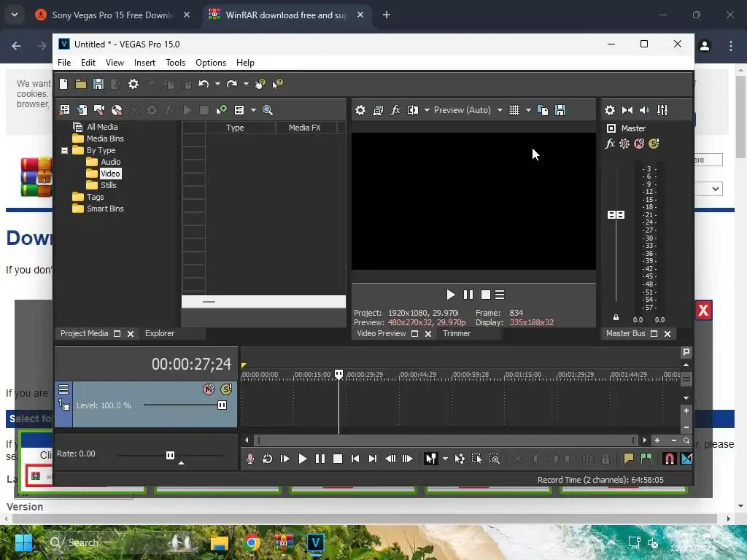Open the Interactive Tutorials icon
Viewport: 747px width, 560px height.
[x=260, y=84]
